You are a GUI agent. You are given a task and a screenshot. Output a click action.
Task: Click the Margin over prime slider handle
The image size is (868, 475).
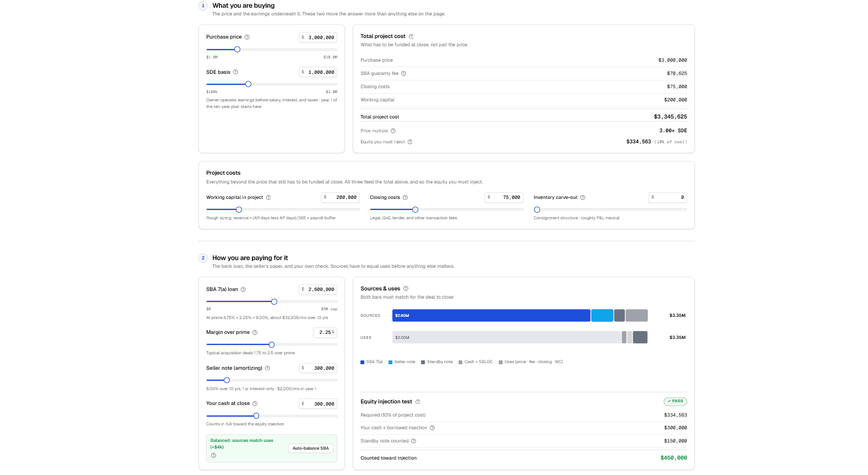tap(271, 344)
